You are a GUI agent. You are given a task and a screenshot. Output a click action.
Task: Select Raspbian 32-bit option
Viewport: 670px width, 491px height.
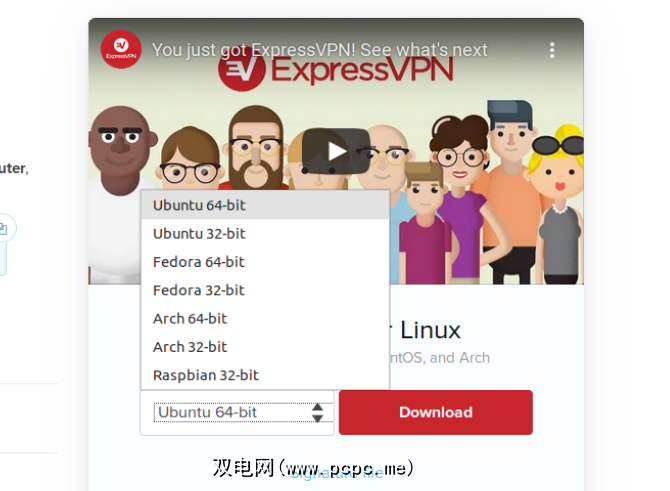[x=265, y=375]
